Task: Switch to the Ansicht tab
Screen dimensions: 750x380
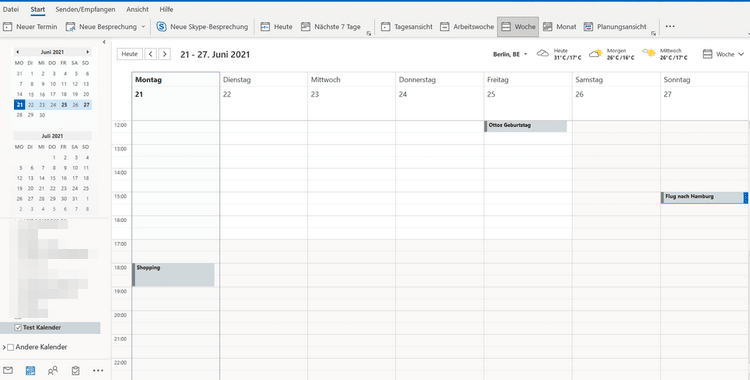Action: [137, 9]
